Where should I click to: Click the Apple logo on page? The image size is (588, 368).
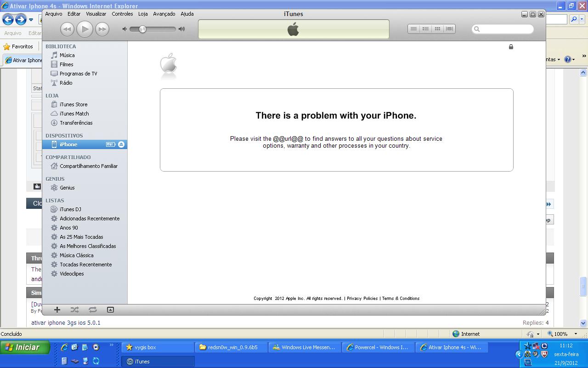pos(169,63)
